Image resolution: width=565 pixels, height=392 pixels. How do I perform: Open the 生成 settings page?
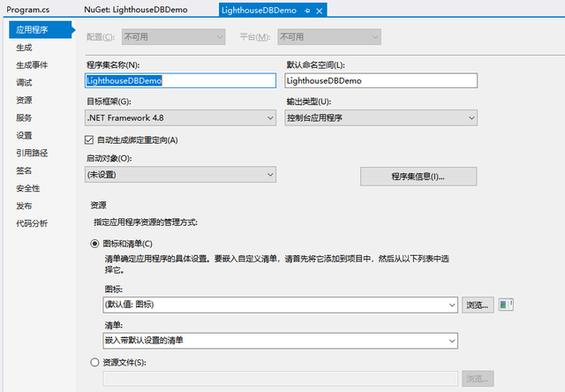[x=24, y=48]
